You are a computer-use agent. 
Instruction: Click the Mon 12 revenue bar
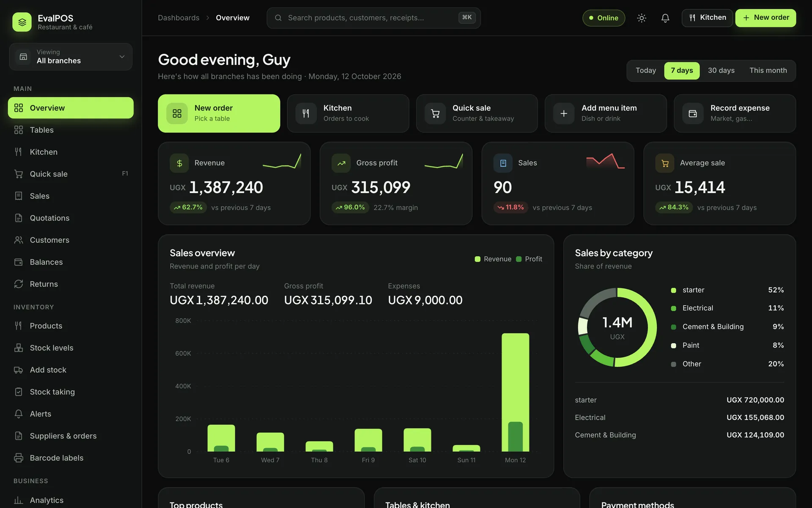click(515, 392)
